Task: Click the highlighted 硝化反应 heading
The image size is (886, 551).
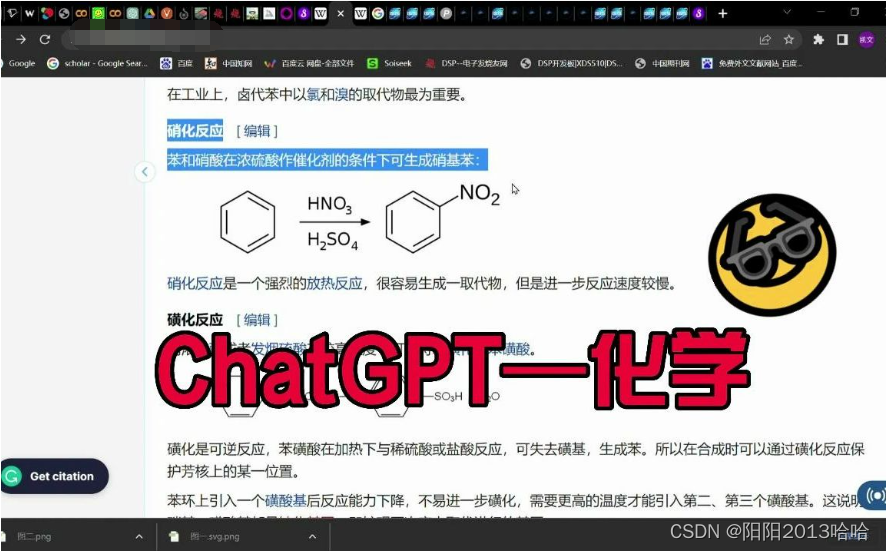Action: pos(195,131)
